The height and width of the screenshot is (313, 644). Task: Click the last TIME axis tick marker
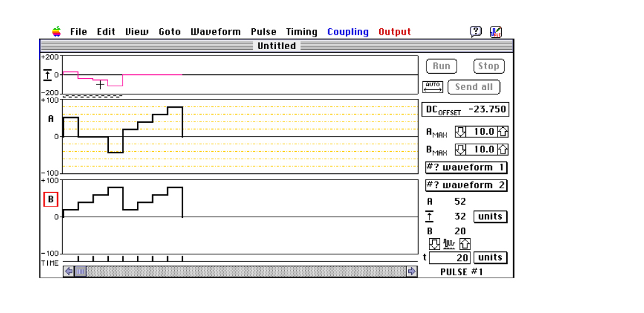point(182,258)
